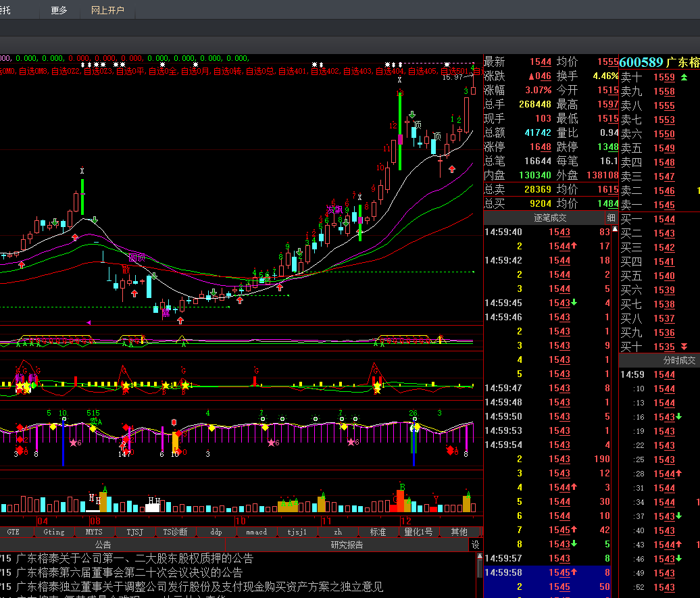Open announcement 第六届董事会第二十次会议决议的公告

click(129, 572)
